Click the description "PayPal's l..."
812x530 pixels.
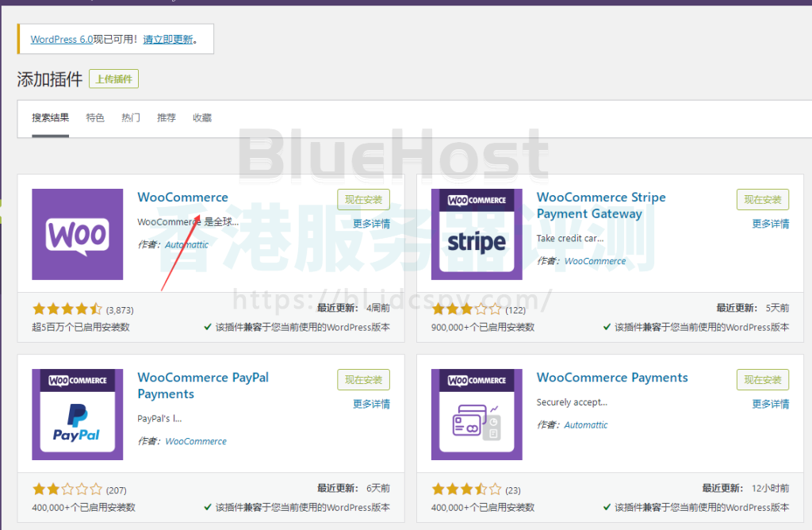pyautogui.click(x=159, y=419)
